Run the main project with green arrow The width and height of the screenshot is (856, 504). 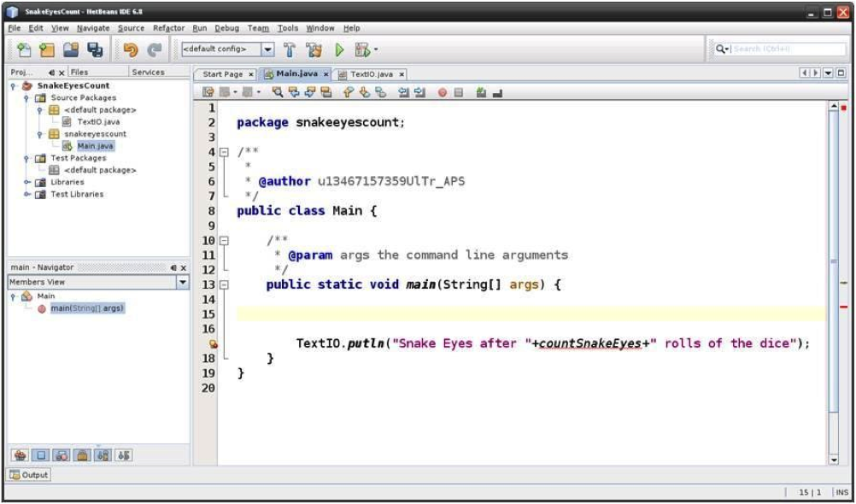tap(339, 50)
